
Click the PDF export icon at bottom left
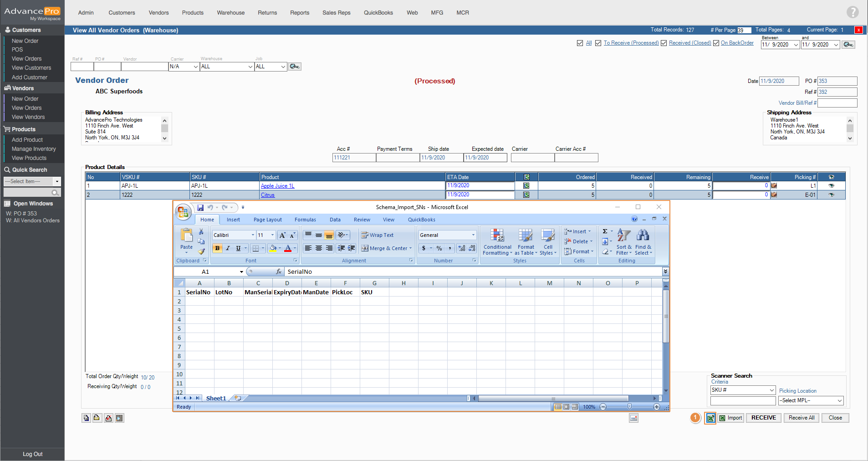(x=108, y=418)
